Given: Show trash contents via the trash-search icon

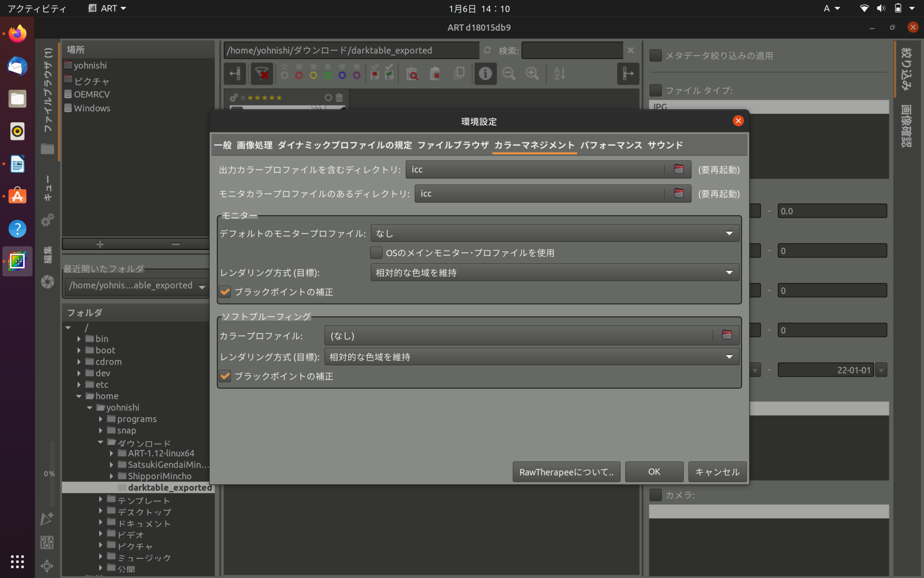Looking at the screenshot, I should coord(412,74).
